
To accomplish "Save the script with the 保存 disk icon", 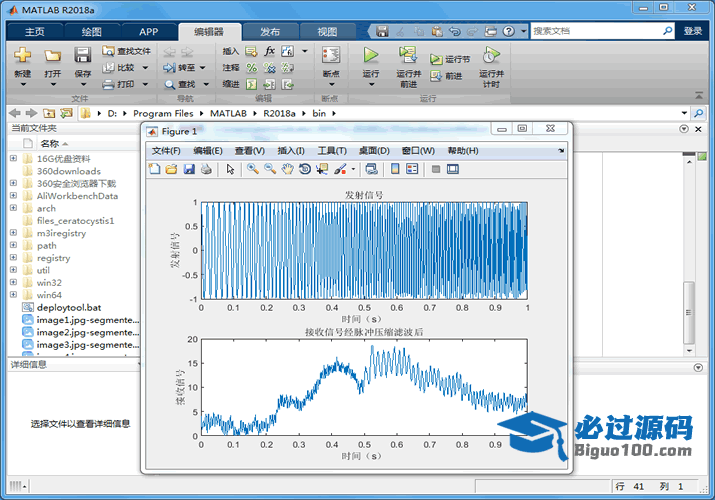I will click(x=83, y=55).
